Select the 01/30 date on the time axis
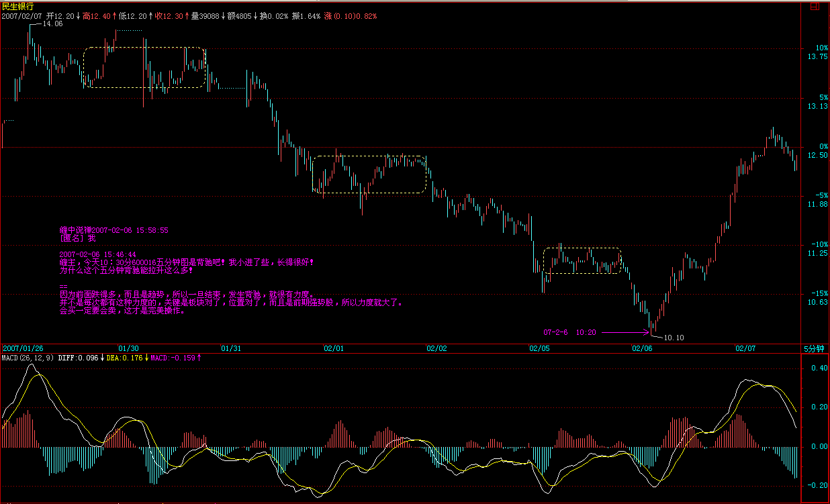 pos(128,349)
